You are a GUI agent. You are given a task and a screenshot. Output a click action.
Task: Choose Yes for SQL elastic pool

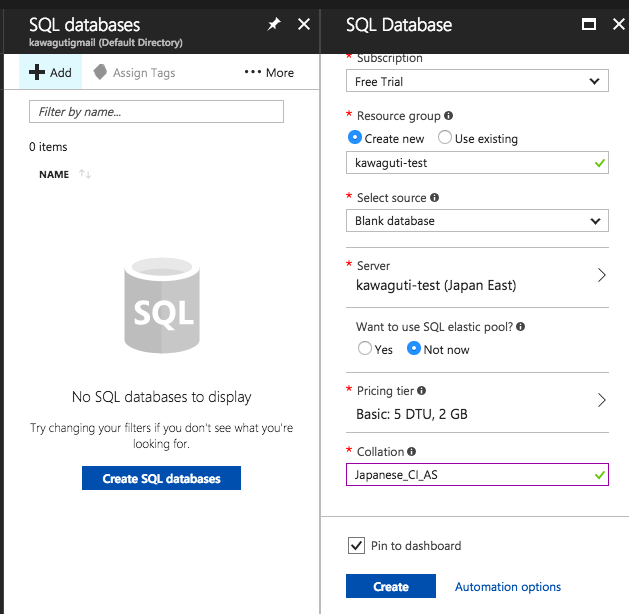pos(365,349)
